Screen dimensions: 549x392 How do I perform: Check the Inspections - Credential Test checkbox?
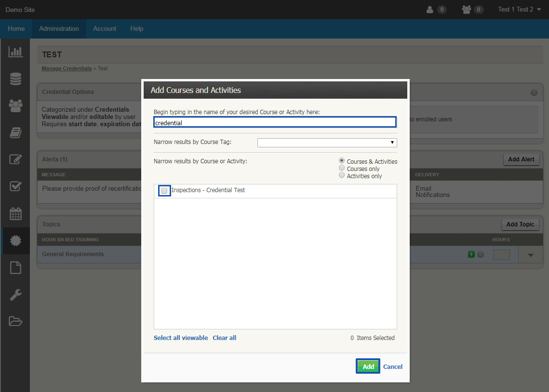click(x=164, y=190)
